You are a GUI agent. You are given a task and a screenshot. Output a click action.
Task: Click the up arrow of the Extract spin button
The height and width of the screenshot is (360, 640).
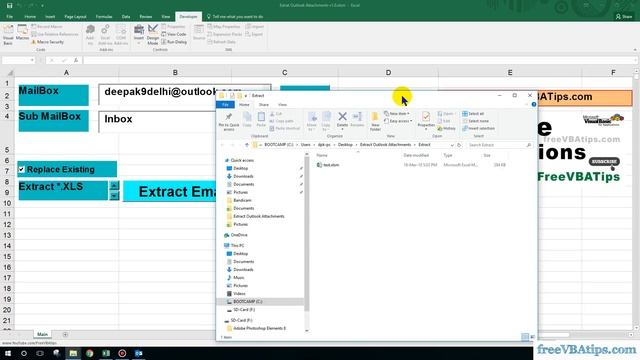(x=114, y=185)
